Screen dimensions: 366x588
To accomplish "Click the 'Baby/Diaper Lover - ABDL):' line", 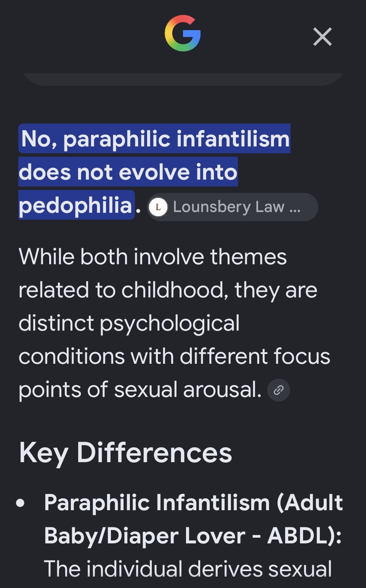I will coord(193,536).
